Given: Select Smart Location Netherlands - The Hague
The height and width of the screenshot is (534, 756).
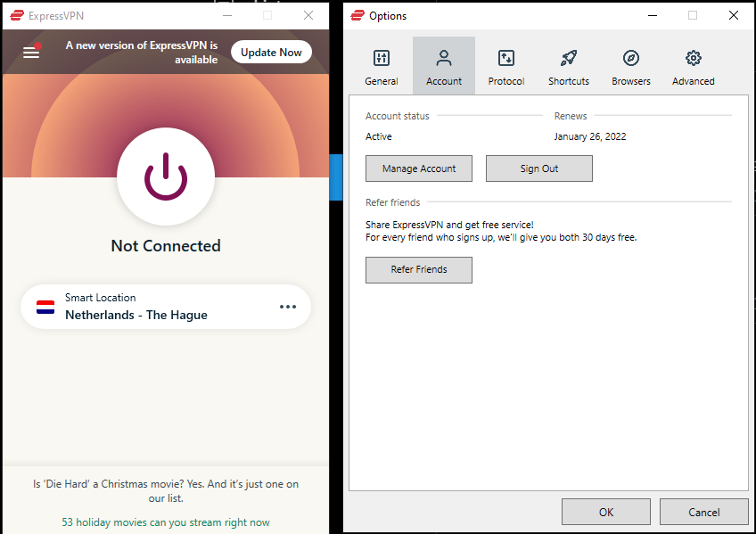Looking at the screenshot, I should (x=166, y=307).
